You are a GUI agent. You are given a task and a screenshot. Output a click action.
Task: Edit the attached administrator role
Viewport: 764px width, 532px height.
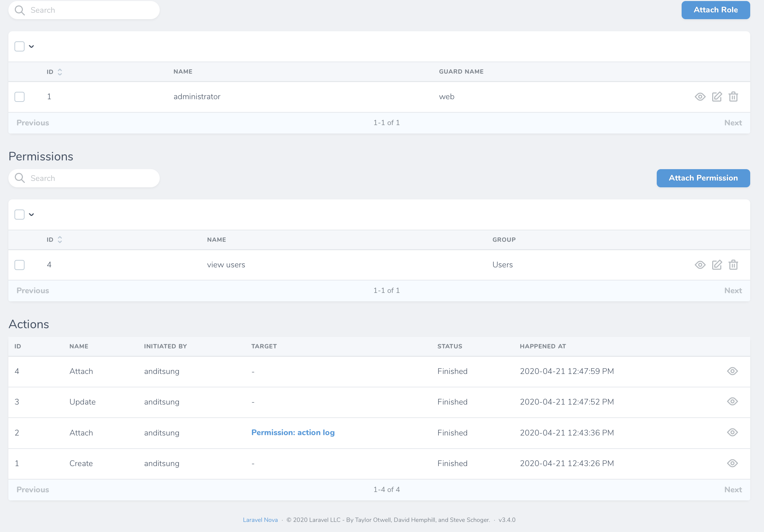click(717, 97)
